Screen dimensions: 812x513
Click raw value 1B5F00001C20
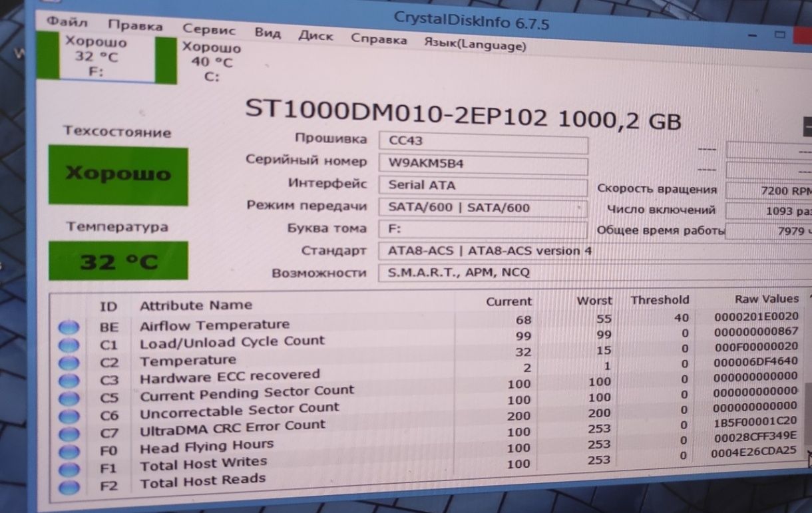[x=755, y=422]
